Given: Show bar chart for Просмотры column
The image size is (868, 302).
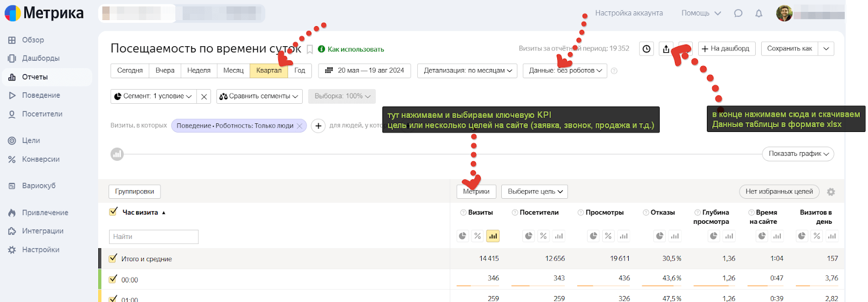Looking at the screenshot, I should [624, 236].
